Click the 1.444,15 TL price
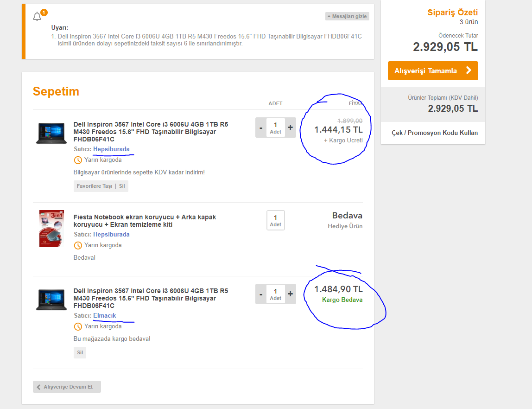Screen dimensions: 532x409 (x=338, y=130)
